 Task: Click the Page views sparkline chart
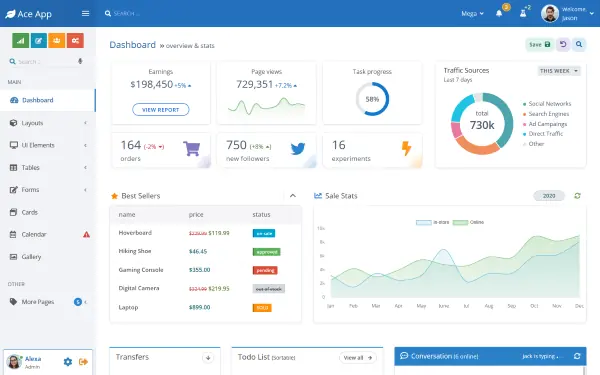click(266, 106)
